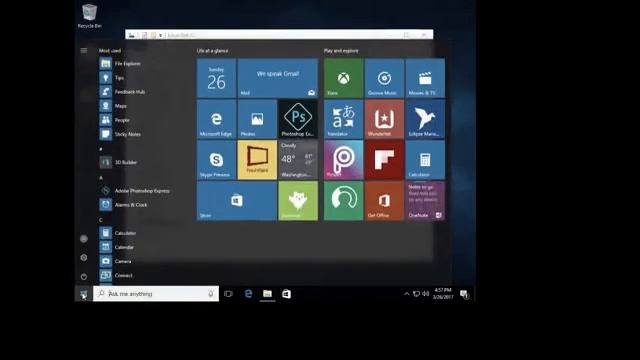Open the Groove Music tile

(384, 78)
